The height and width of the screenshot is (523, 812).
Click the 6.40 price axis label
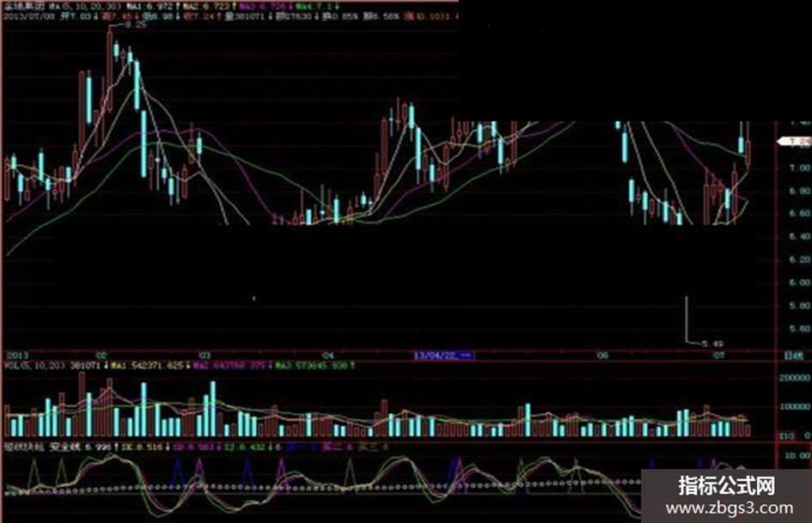pyautogui.click(x=799, y=236)
